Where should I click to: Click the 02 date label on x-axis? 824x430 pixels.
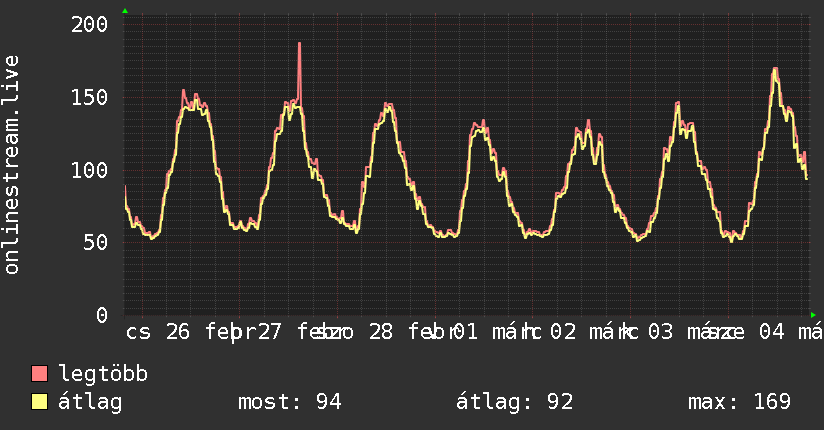(563, 332)
